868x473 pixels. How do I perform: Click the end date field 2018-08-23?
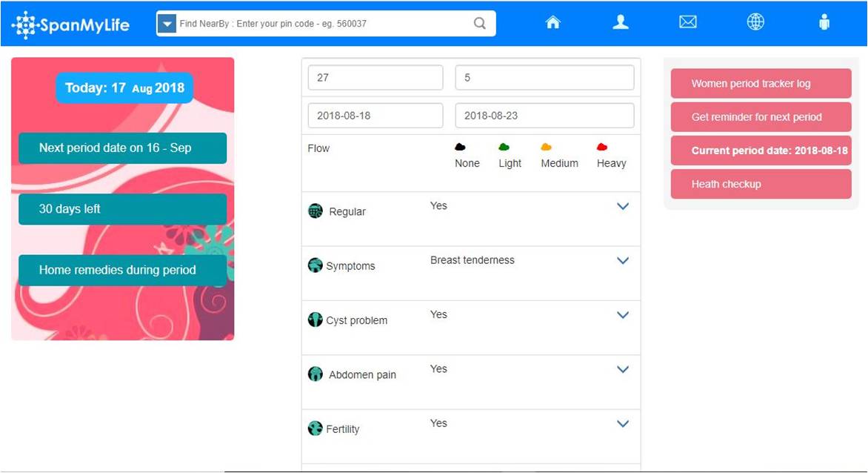pos(544,115)
